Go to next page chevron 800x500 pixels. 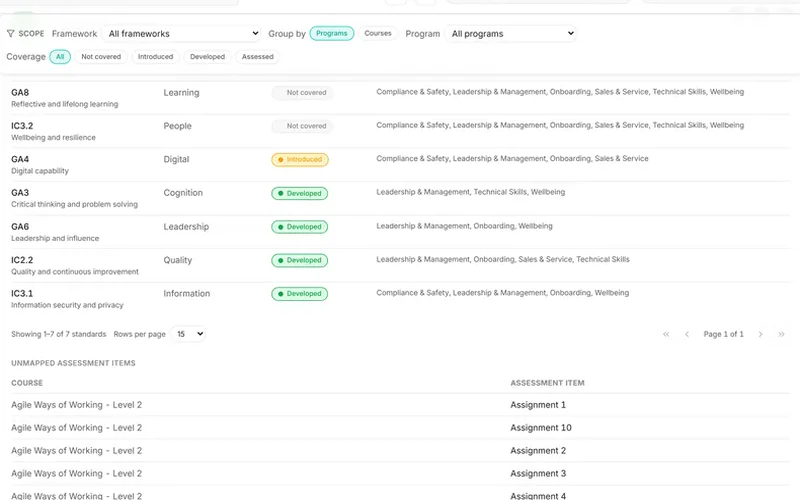pos(760,334)
